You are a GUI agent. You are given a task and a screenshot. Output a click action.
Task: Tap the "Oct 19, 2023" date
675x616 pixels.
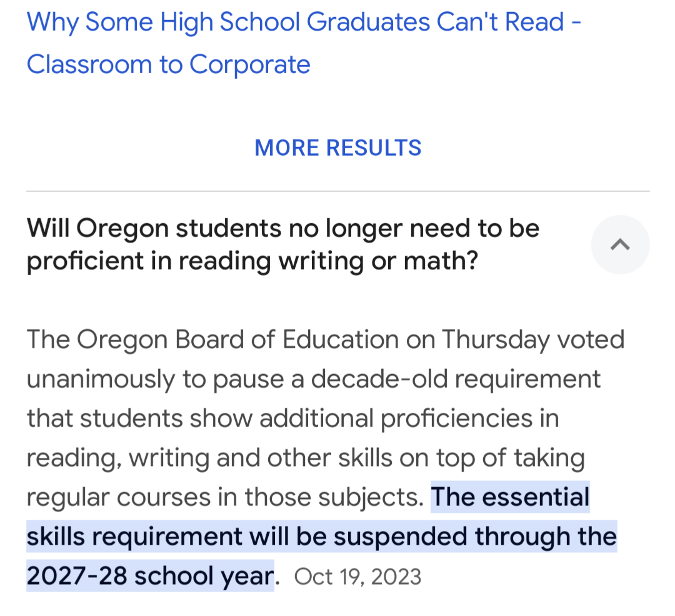coord(357,577)
